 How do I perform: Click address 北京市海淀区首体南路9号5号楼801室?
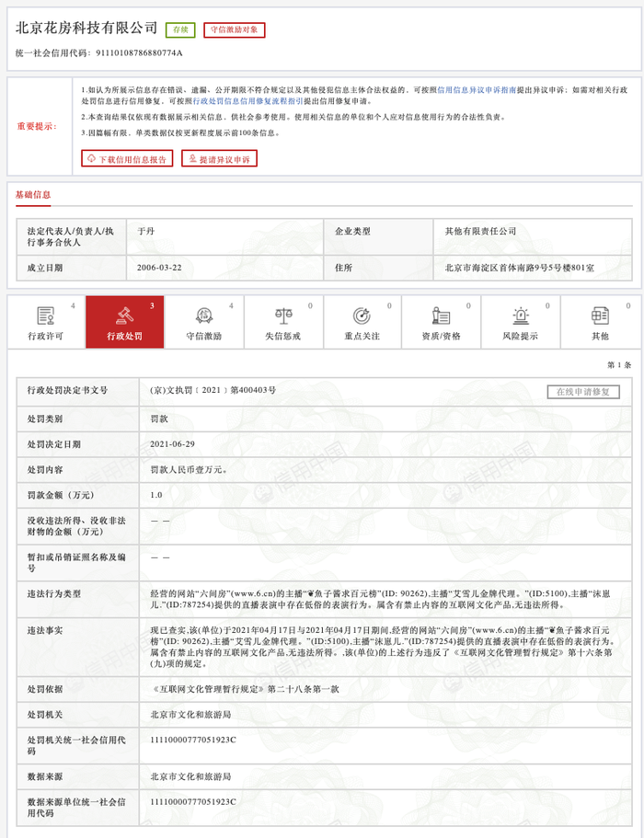520,268
